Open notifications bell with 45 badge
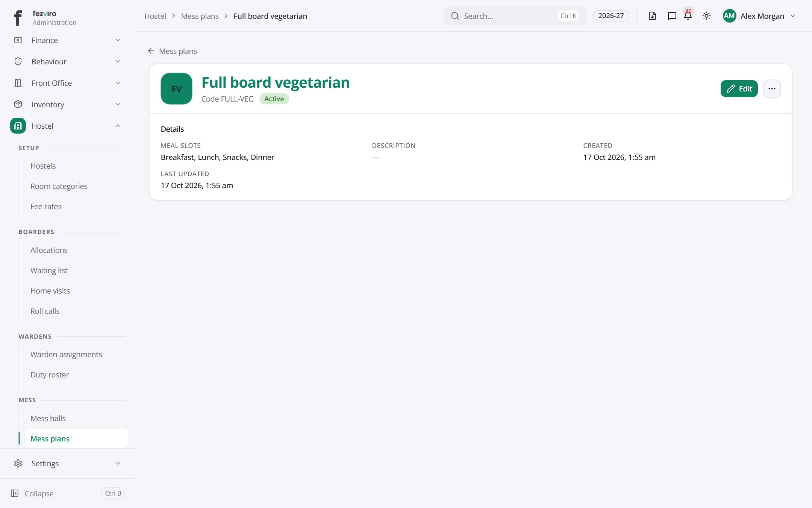The width and height of the screenshot is (812, 508). click(x=688, y=15)
